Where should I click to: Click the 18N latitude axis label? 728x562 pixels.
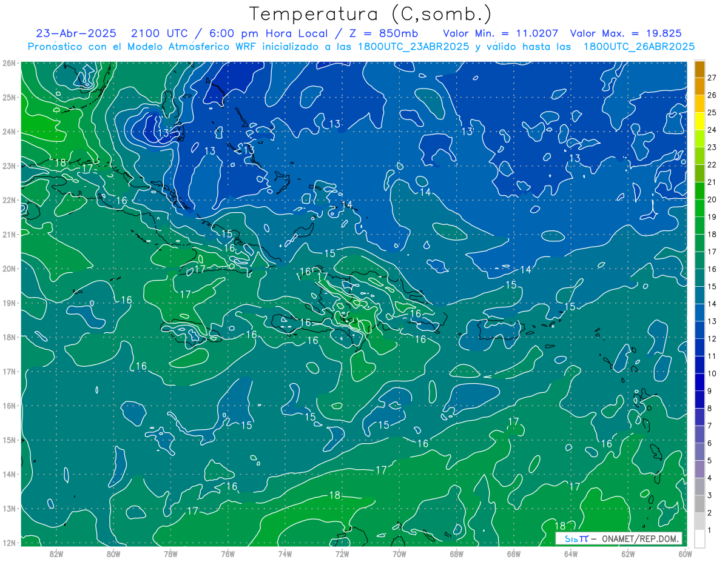pyautogui.click(x=8, y=337)
